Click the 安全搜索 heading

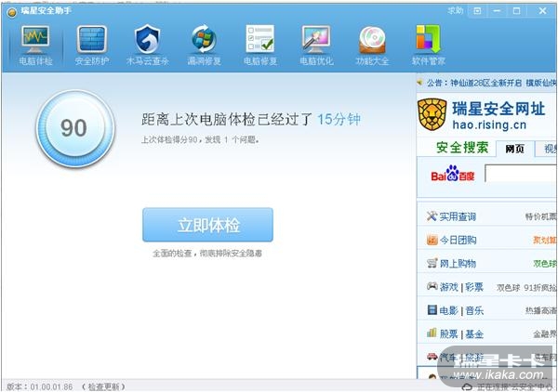tap(462, 148)
